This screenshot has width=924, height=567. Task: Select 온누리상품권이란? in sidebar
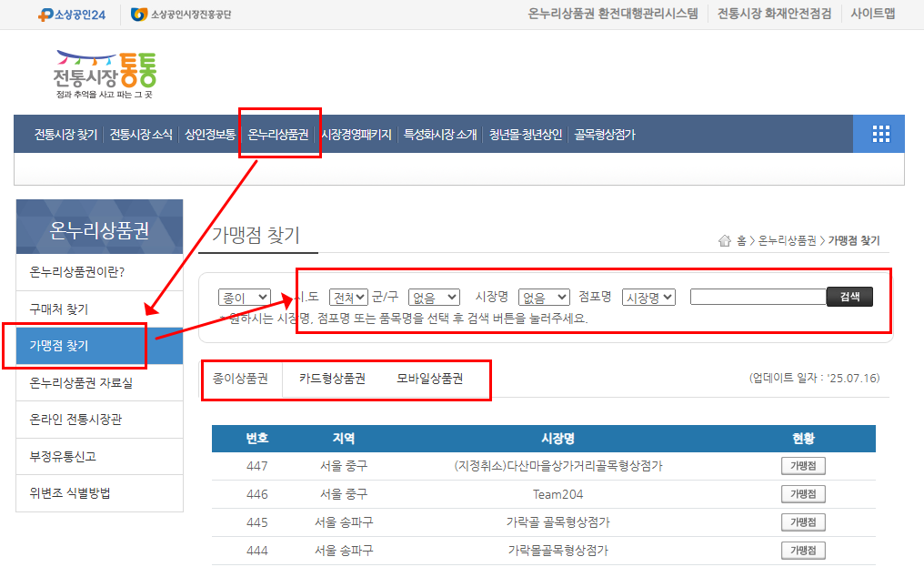click(100, 272)
